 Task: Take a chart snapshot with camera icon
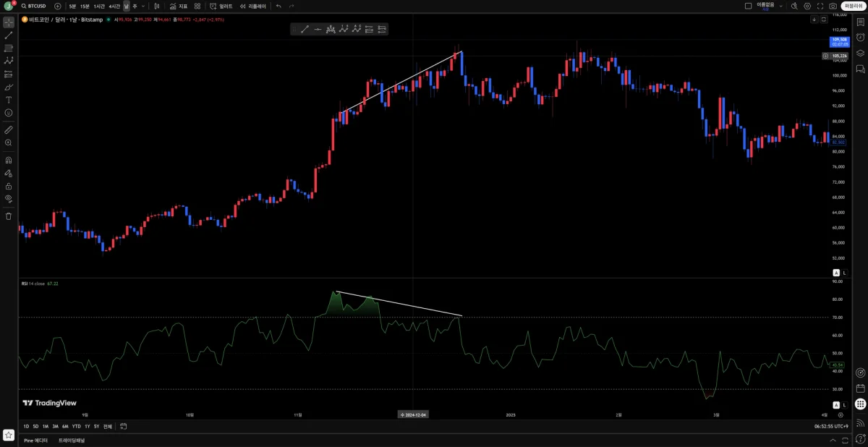pos(833,6)
